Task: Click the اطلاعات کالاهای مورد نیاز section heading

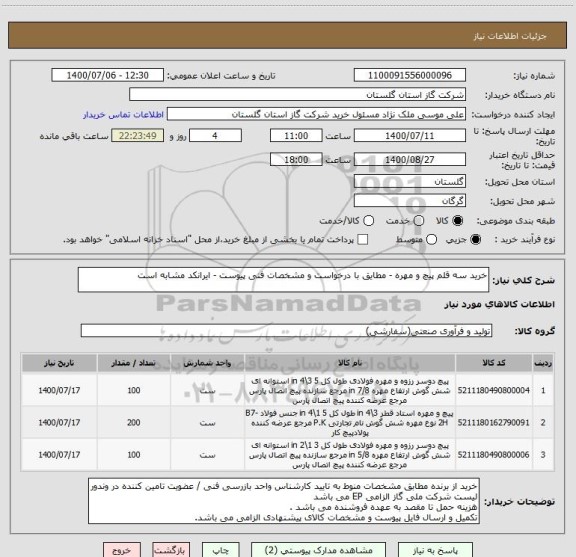Action: (500, 304)
